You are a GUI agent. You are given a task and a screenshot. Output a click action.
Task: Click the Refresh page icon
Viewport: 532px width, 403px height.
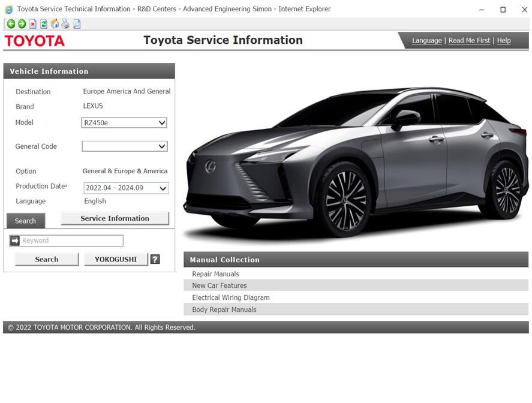coord(44,24)
